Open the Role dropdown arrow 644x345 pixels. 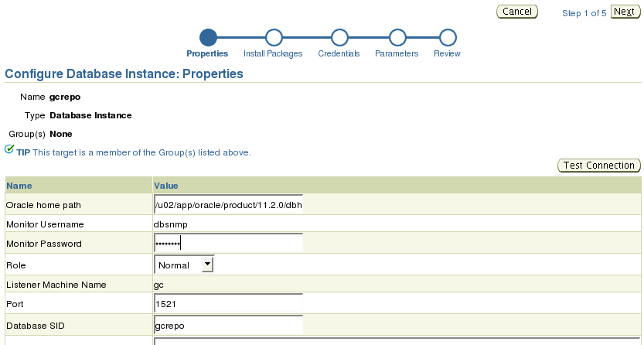[207, 264]
